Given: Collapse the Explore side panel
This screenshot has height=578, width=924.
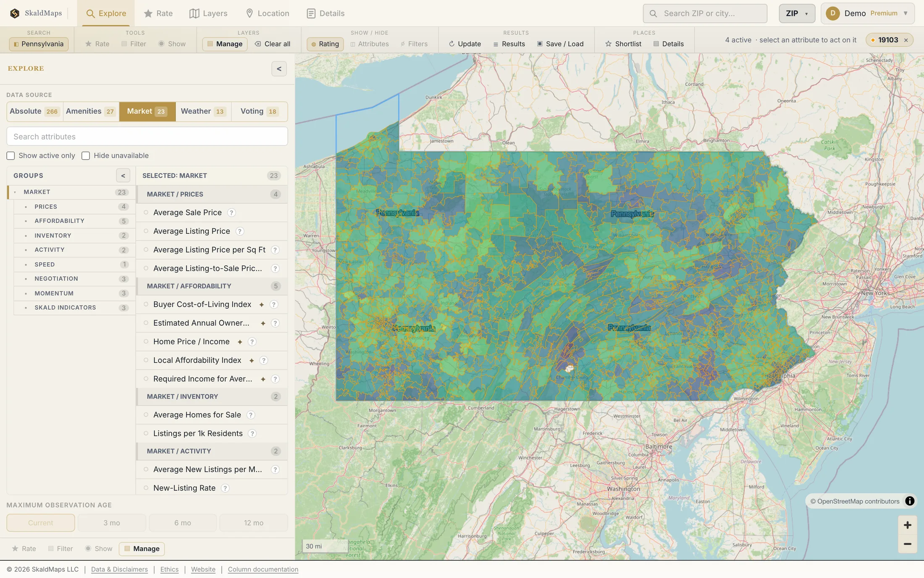Looking at the screenshot, I should click(x=279, y=69).
